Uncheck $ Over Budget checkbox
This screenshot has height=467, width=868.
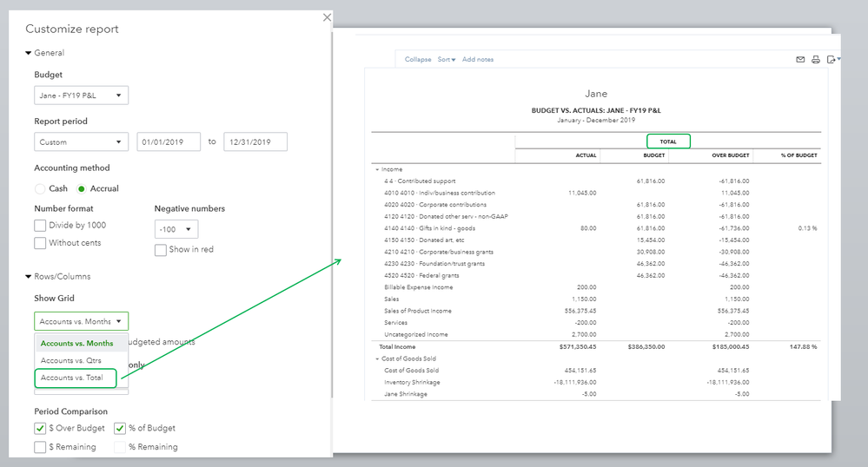click(x=40, y=428)
